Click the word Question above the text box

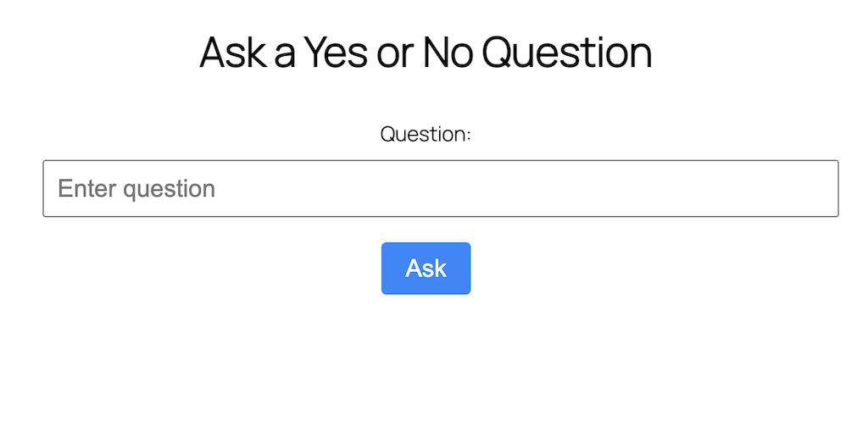423,134
